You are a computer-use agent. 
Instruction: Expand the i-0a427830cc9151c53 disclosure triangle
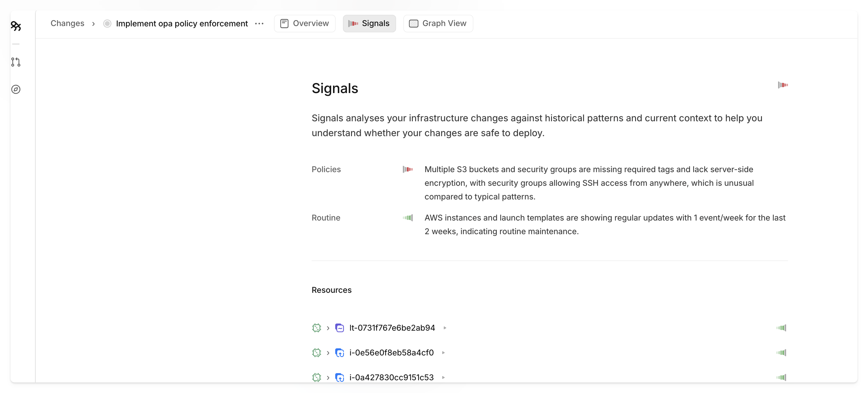(443, 377)
